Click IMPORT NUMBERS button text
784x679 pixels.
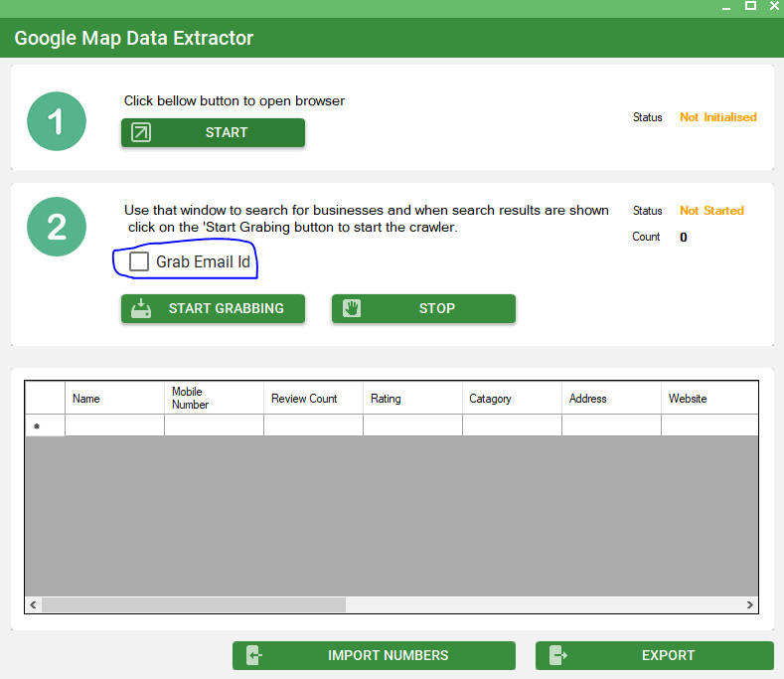(x=388, y=655)
